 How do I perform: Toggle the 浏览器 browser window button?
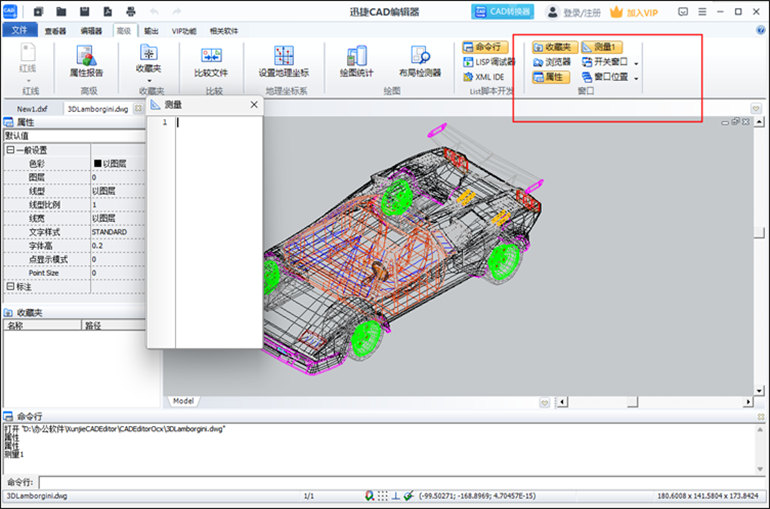pos(552,62)
